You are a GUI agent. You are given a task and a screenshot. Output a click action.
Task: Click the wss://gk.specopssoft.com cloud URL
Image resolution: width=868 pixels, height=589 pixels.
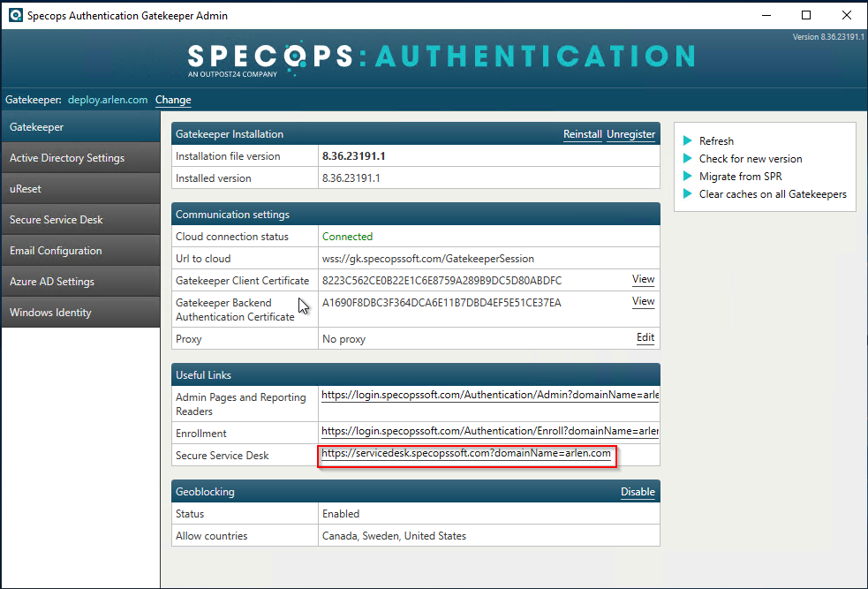tap(428, 259)
